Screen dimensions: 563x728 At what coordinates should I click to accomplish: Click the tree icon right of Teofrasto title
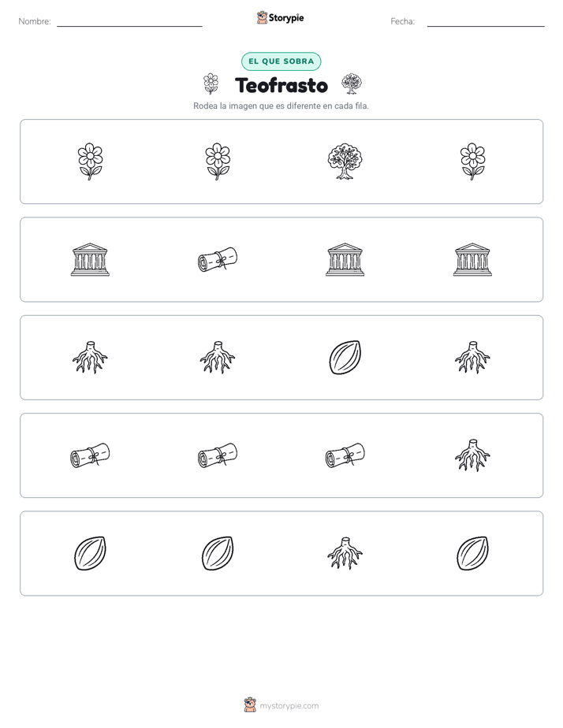coord(352,84)
